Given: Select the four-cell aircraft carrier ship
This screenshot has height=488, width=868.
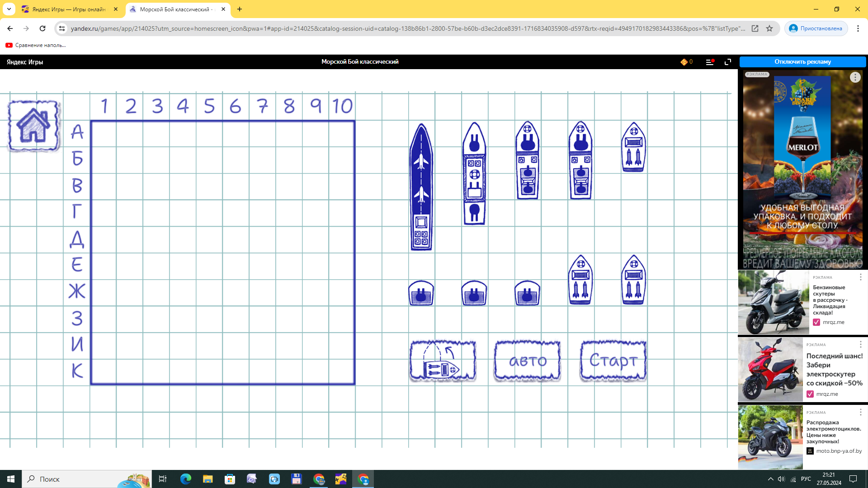Looking at the screenshot, I should tap(421, 187).
